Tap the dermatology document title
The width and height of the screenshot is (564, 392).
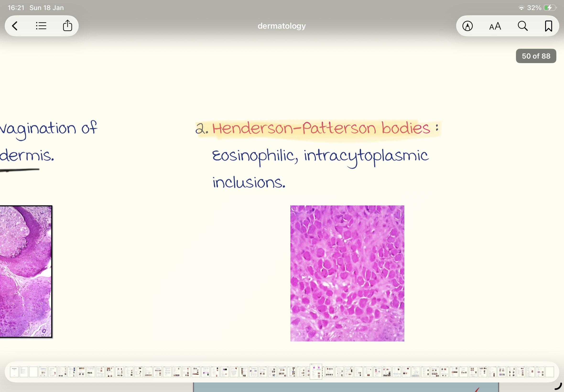tap(282, 26)
